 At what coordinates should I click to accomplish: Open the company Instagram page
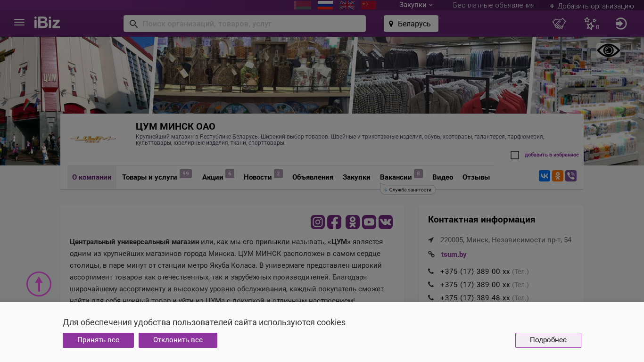click(318, 222)
